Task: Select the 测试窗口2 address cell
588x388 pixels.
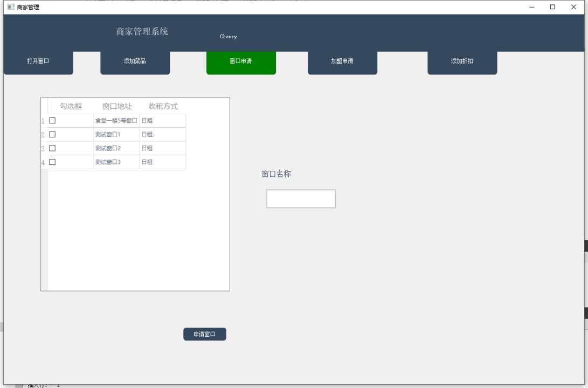Action: click(x=116, y=148)
